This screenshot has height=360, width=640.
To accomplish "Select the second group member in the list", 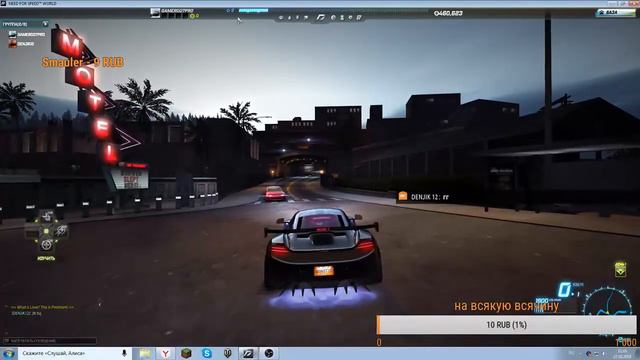I will tap(22, 44).
